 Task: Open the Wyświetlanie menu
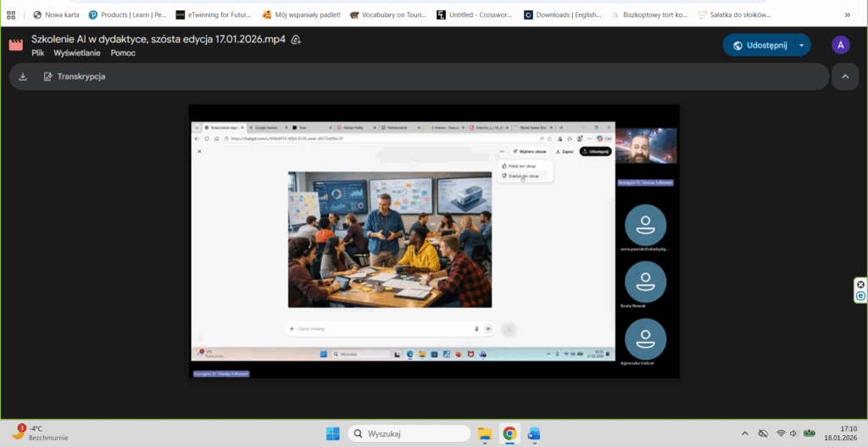coord(77,53)
